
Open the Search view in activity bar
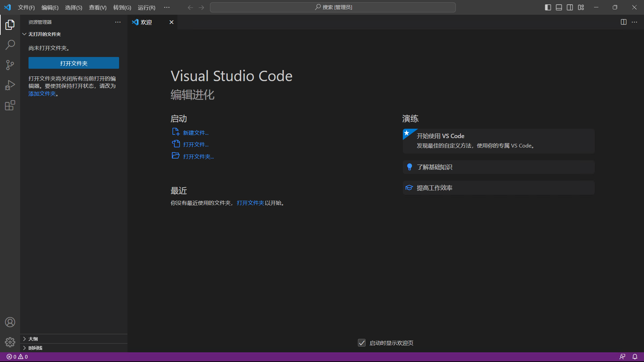coord(10,45)
